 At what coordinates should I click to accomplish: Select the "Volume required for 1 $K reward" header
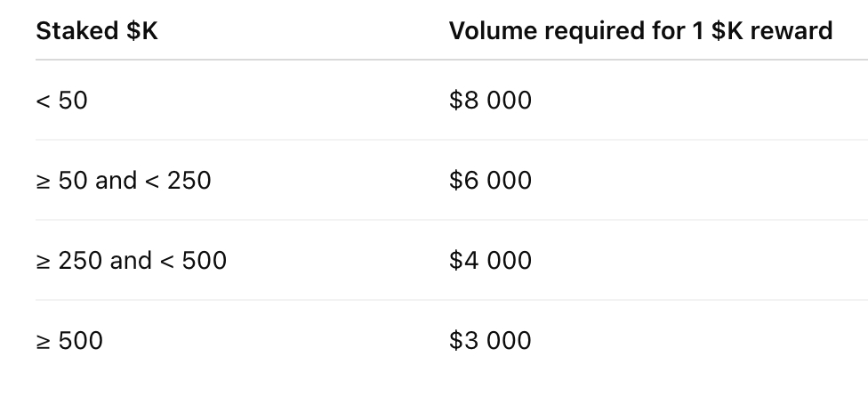pos(640,30)
